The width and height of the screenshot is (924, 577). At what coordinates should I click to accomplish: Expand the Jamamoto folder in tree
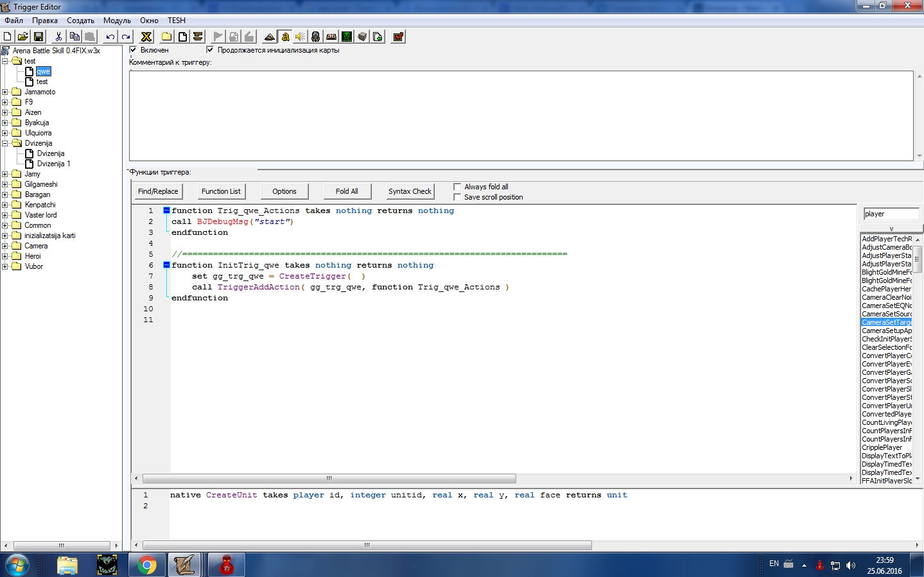[5, 92]
